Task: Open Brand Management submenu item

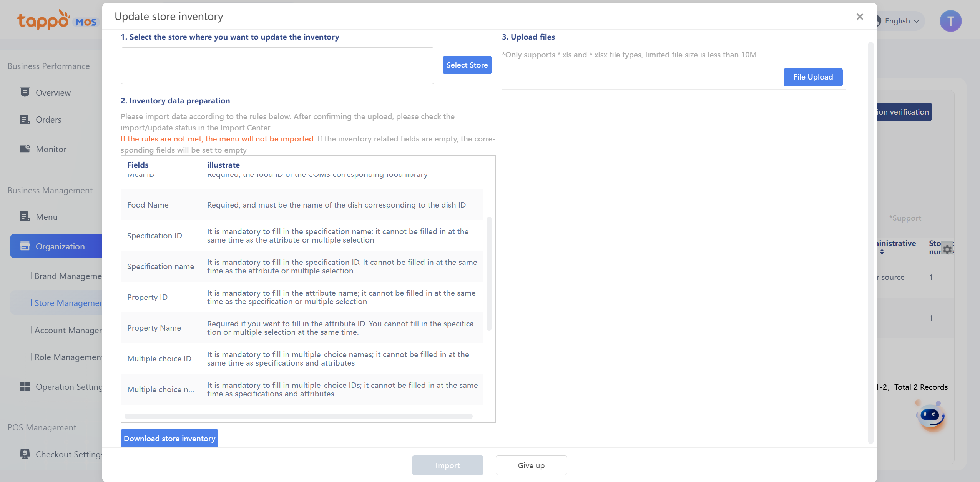Action: [68, 276]
